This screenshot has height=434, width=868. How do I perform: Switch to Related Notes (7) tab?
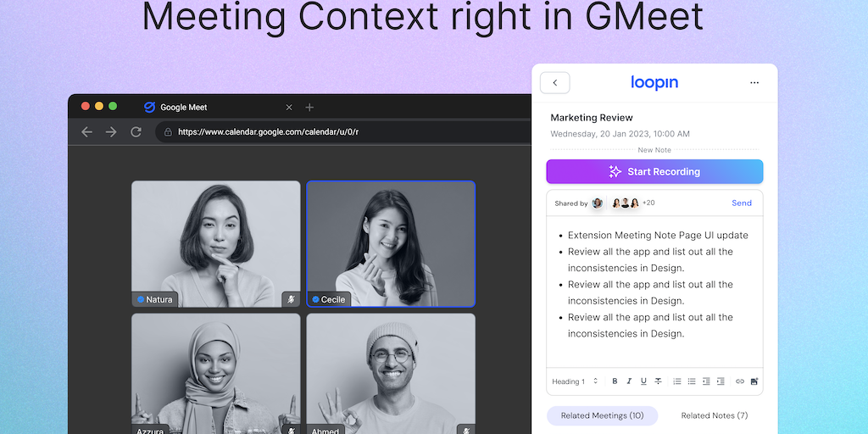coord(714,415)
